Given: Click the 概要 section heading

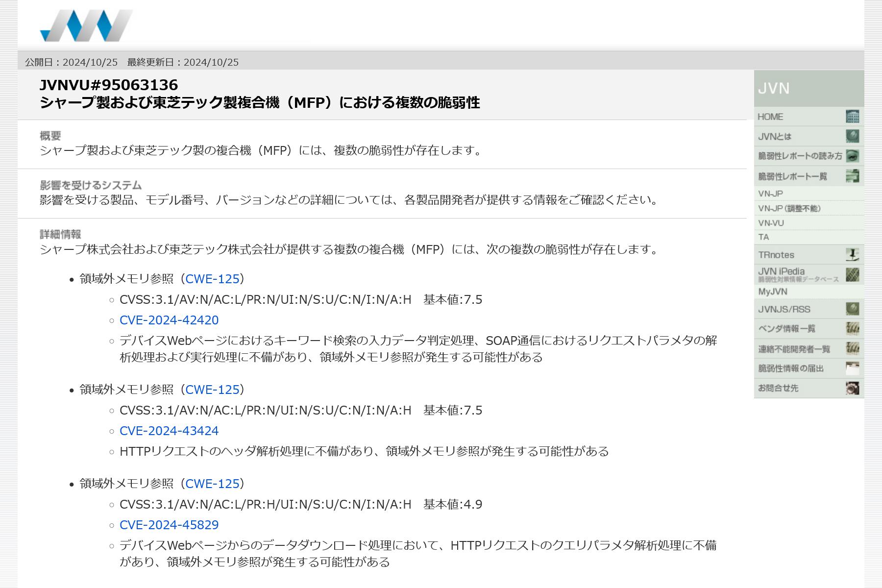Looking at the screenshot, I should click(50, 136).
